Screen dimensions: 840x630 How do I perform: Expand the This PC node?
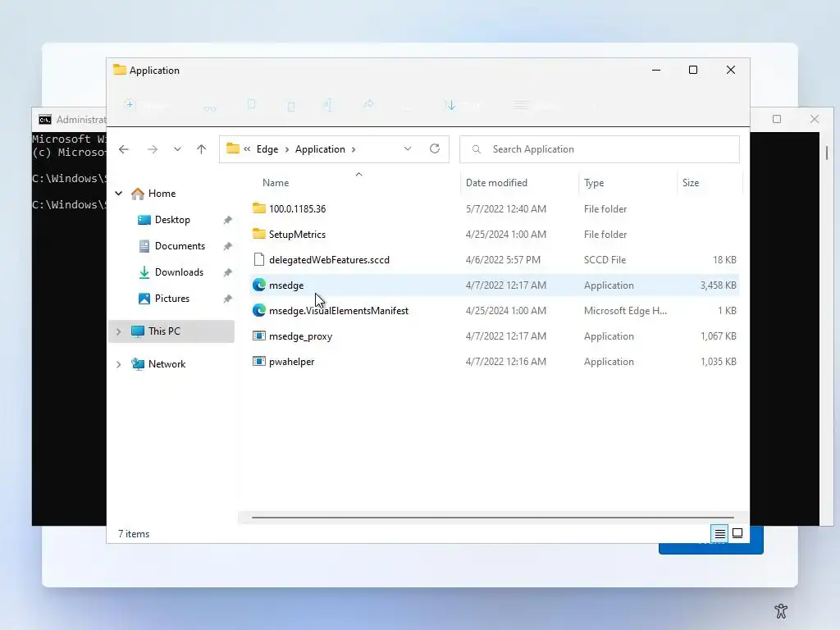119,331
